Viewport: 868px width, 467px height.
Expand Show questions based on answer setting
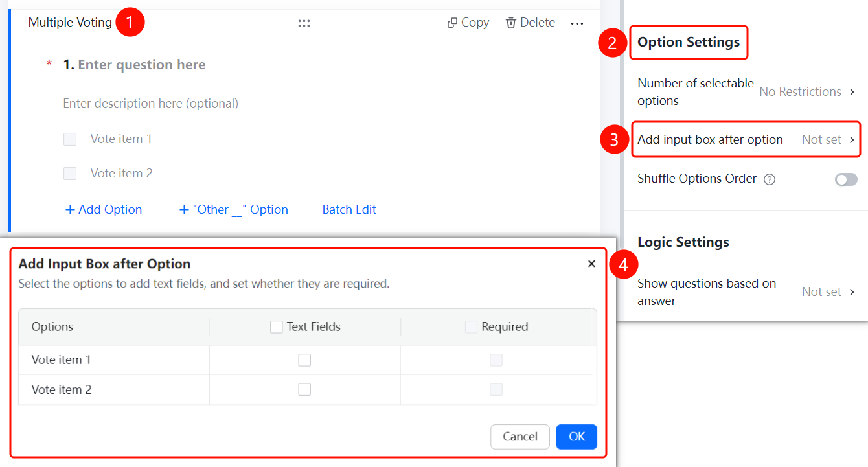(746, 292)
